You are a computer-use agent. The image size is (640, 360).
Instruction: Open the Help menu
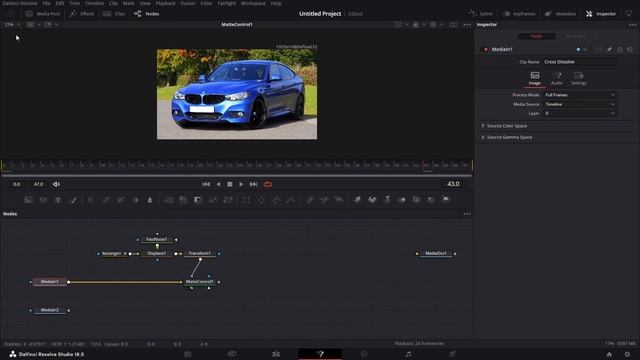(276, 3)
